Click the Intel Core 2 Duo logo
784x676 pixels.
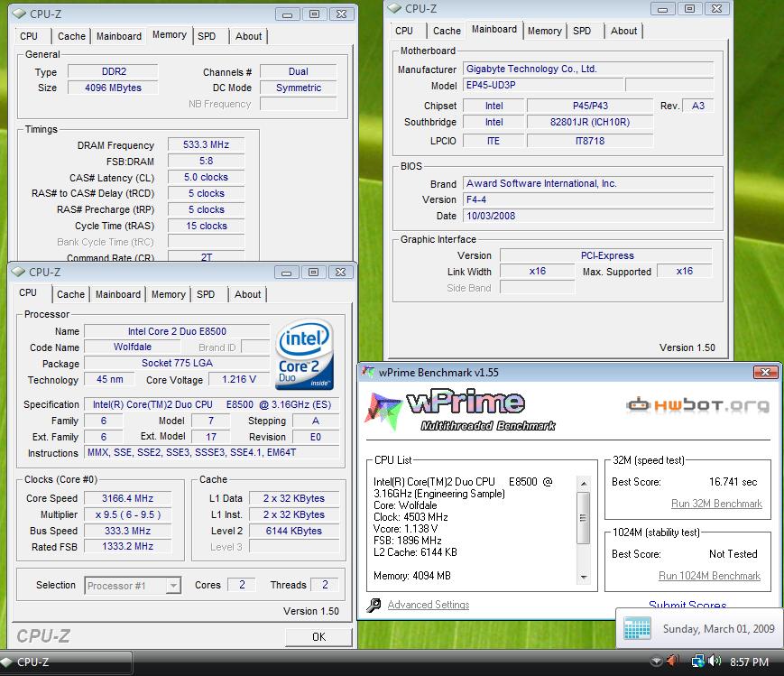click(304, 355)
